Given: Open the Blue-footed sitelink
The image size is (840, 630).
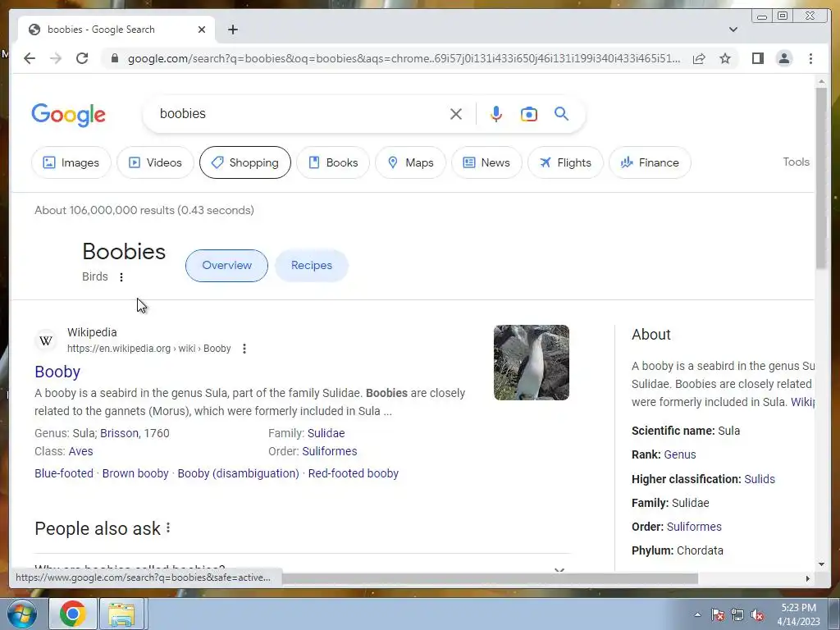Looking at the screenshot, I should (64, 473).
